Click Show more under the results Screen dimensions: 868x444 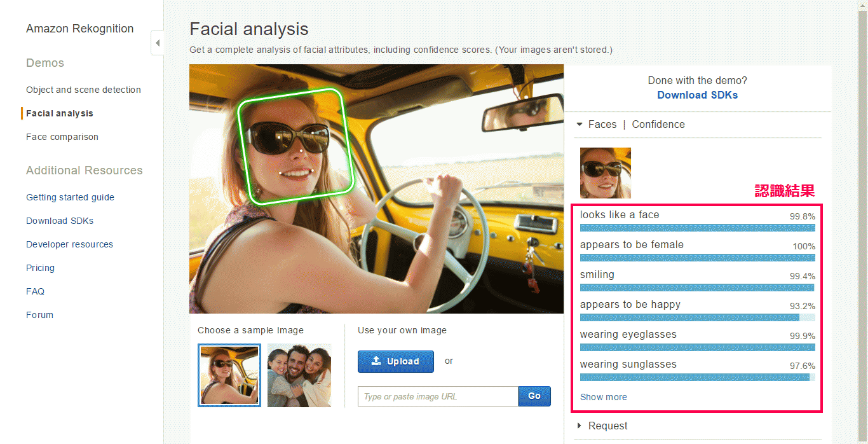[603, 397]
